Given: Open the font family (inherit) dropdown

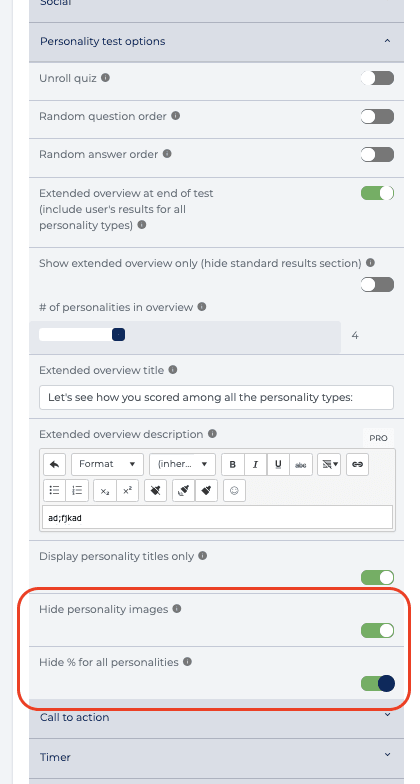Looking at the screenshot, I should (x=182, y=464).
